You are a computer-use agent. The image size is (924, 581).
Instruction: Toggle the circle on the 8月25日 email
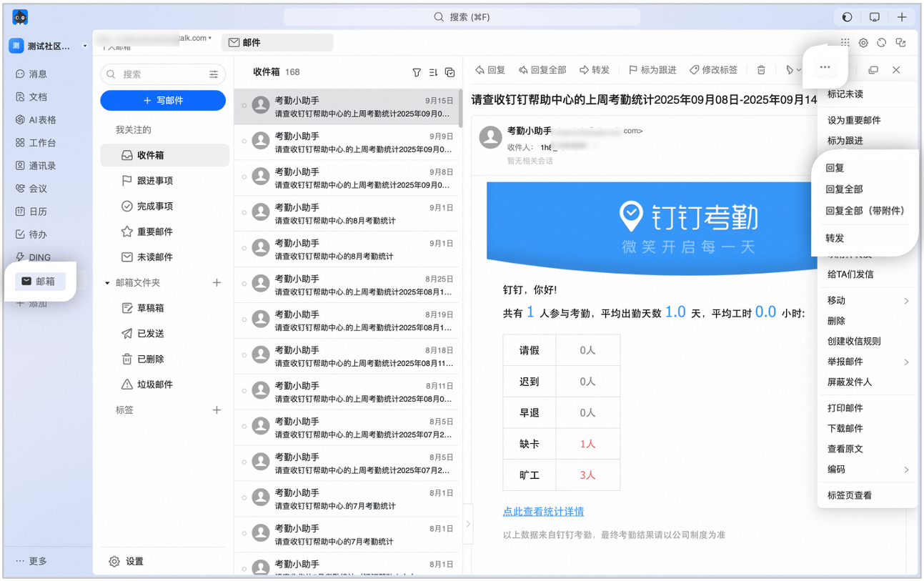pyautogui.click(x=244, y=284)
